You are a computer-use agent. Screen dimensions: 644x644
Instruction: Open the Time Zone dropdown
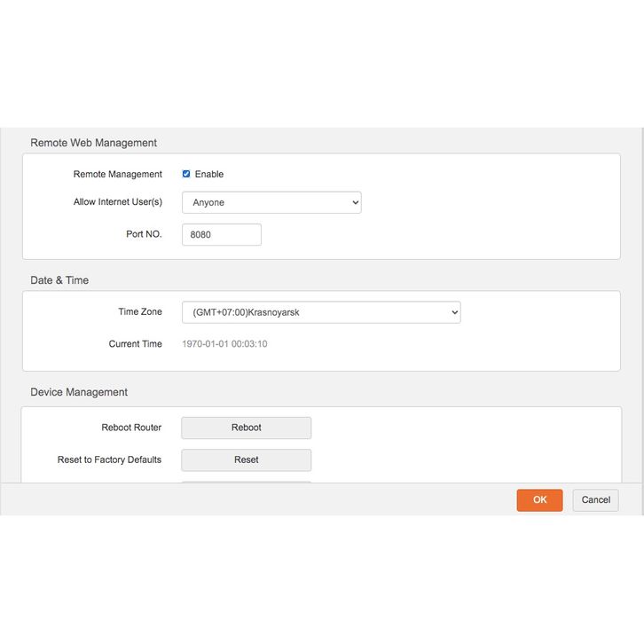pos(321,312)
